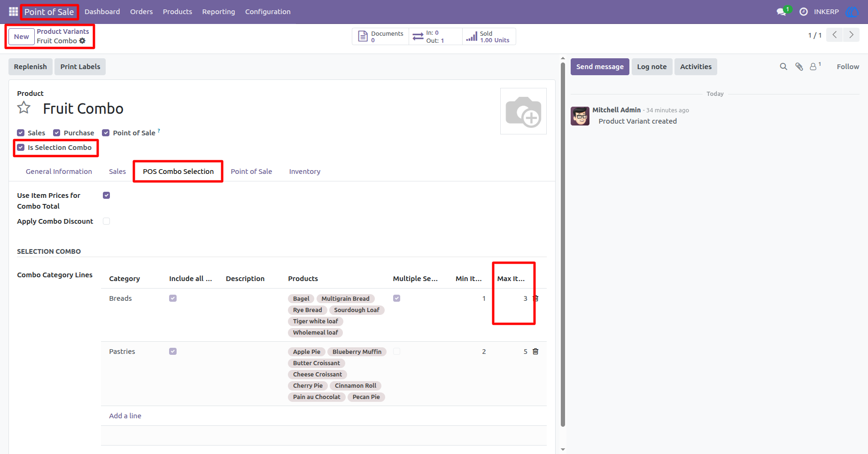Open In/Out stock moves smart button
Image resolution: width=868 pixels, height=454 pixels.
[435, 37]
